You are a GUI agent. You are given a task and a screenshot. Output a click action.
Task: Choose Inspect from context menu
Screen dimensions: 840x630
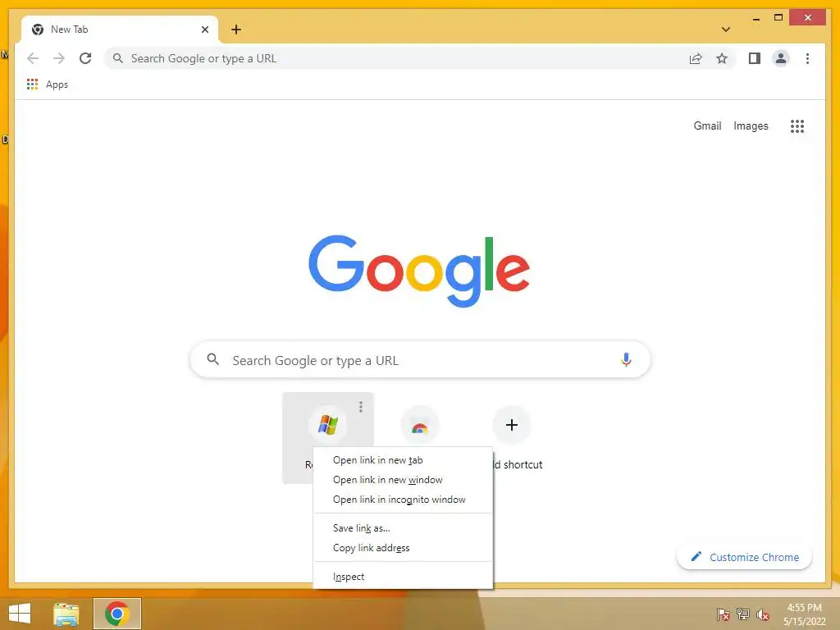tap(403, 577)
